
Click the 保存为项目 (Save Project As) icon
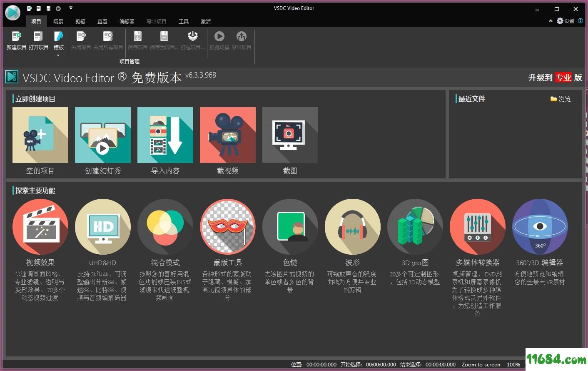click(x=164, y=37)
